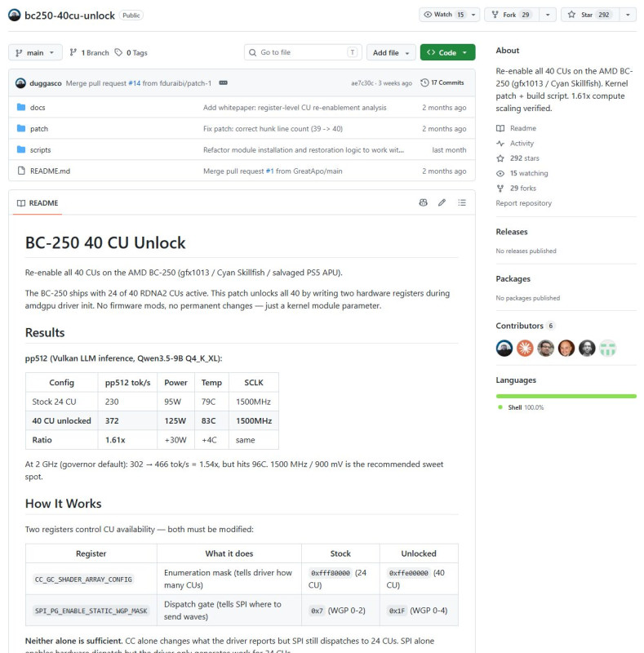
Task: Click Report repository link
Action: point(524,203)
